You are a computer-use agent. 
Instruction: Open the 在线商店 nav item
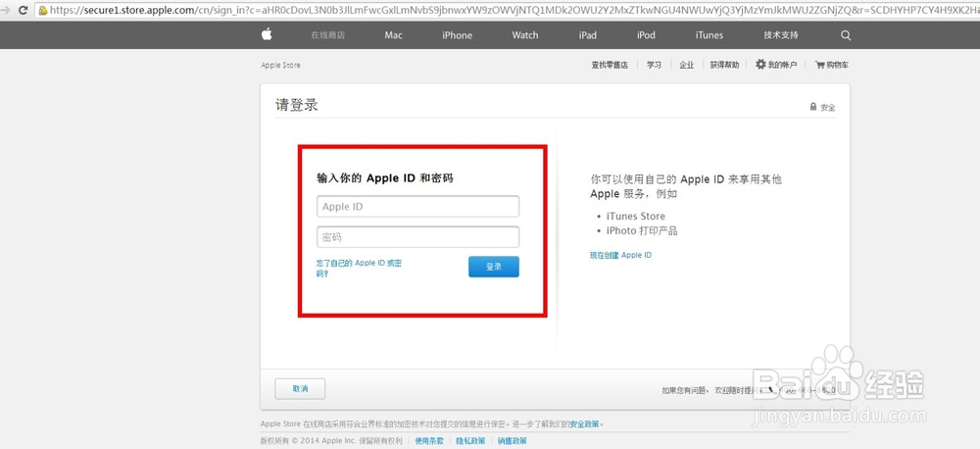327,35
